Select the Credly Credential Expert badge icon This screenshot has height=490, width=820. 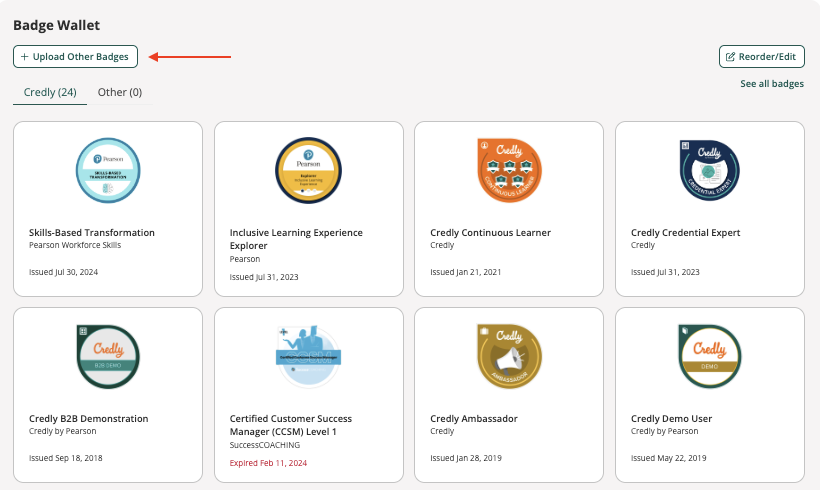(710, 170)
